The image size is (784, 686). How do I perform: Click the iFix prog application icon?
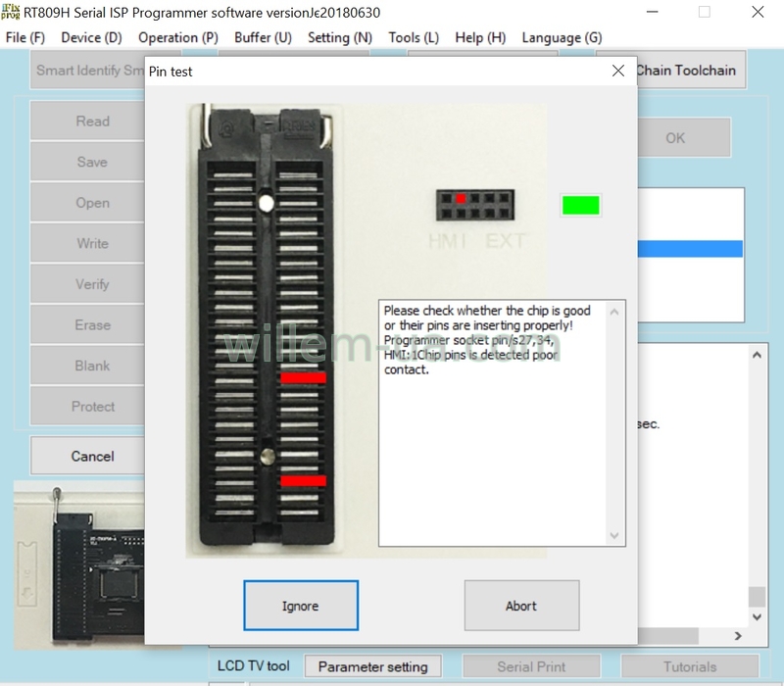(11, 12)
